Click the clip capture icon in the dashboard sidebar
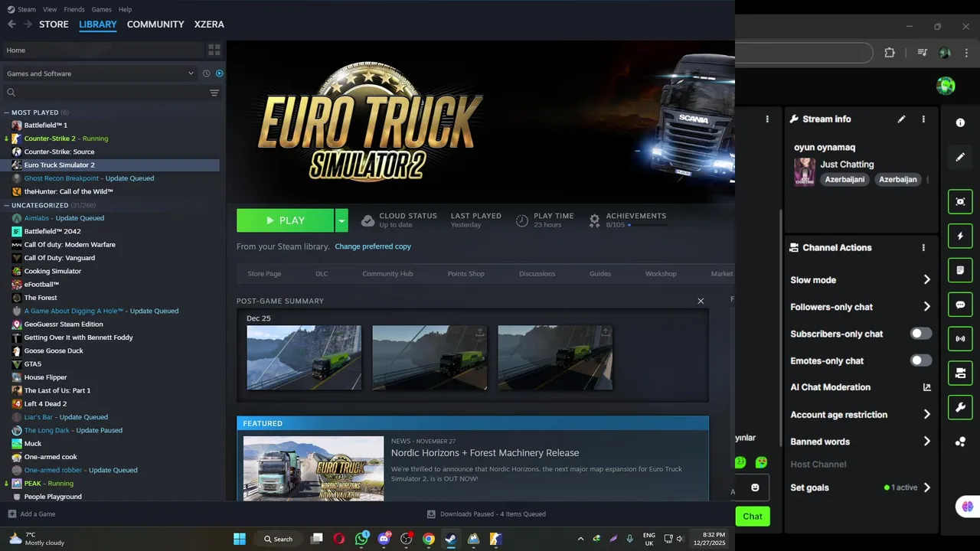This screenshot has width=980, height=551. [x=960, y=201]
